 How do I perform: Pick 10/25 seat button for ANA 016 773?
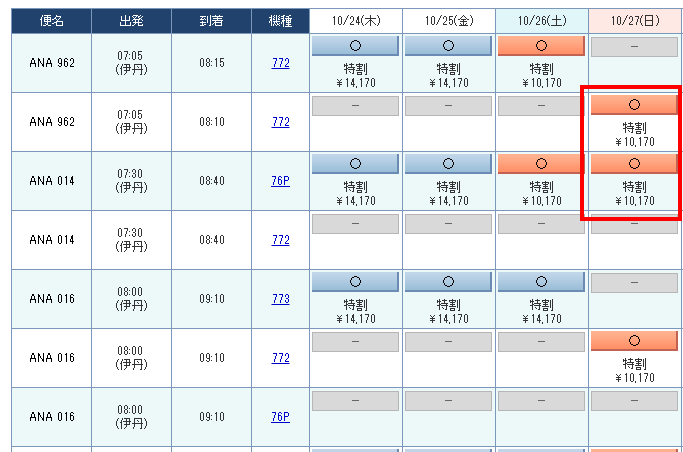click(448, 282)
